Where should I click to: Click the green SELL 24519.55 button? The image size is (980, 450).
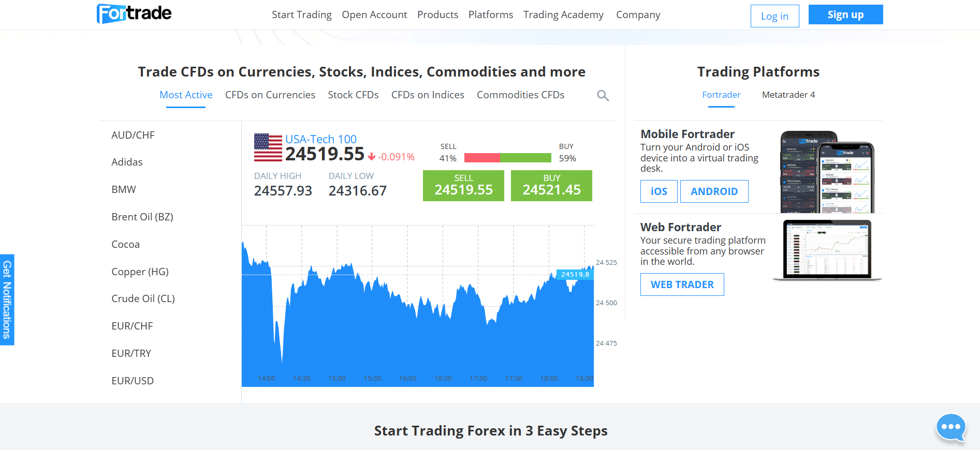[x=463, y=186]
